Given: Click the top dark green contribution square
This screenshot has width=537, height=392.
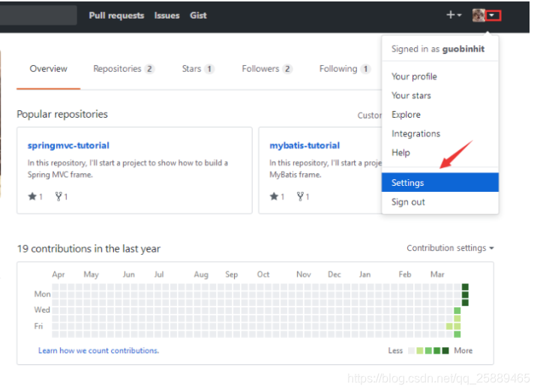Looking at the screenshot, I should click(465, 287).
